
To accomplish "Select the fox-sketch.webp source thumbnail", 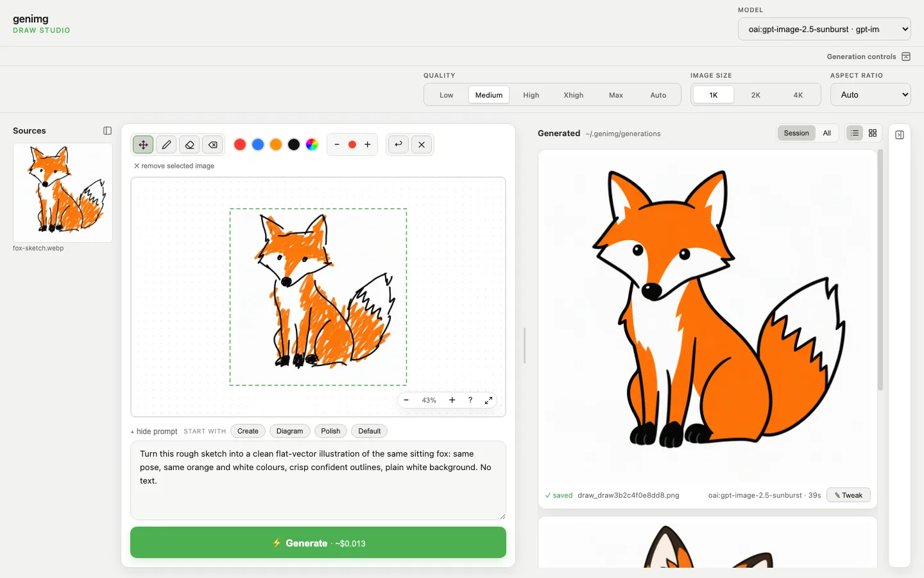I will (x=63, y=193).
